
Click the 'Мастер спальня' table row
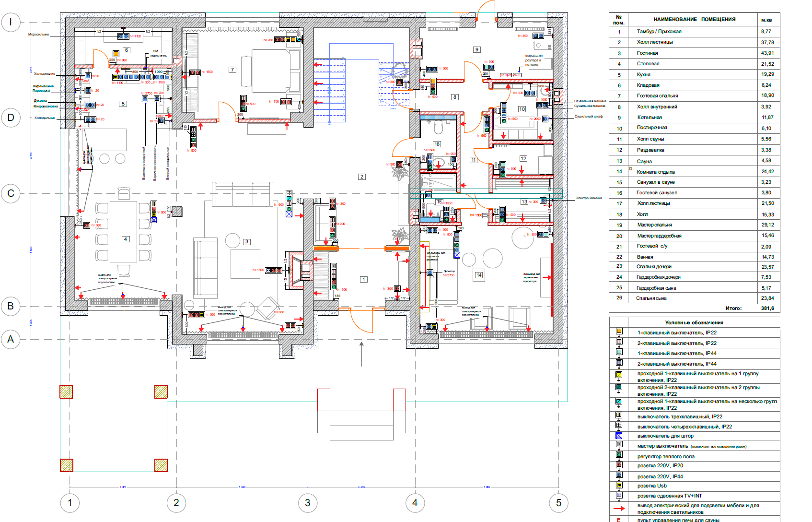[x=695, y=225]
